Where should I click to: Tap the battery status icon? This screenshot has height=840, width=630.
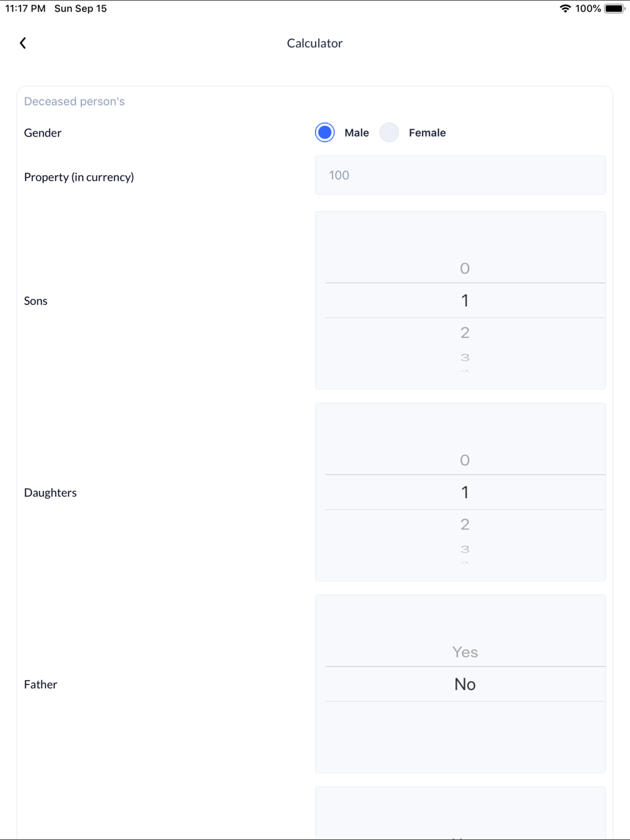pyautogui.click(x=614, y=9)
